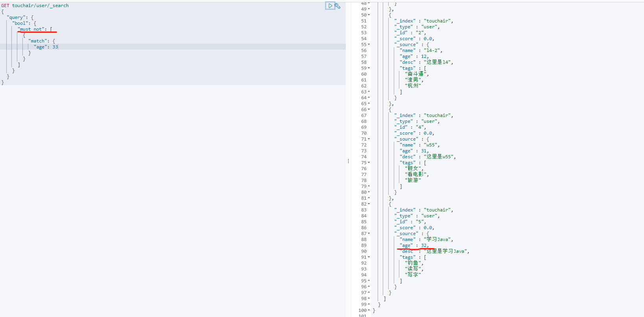Screen dimensions: 644x317
Task: Click the "_type" : "user" line at row 68
Action: (417, 121)
